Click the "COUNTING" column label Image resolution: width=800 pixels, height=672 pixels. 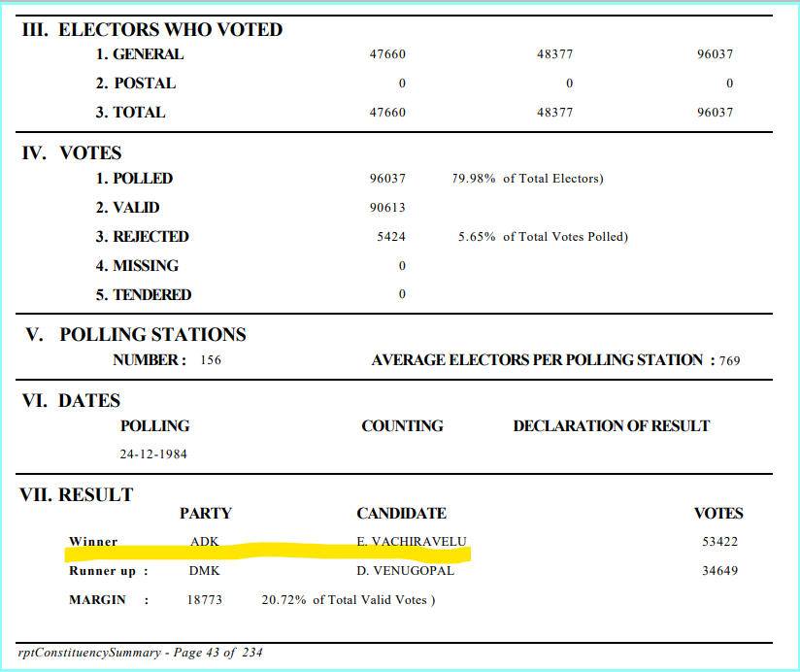402,426
